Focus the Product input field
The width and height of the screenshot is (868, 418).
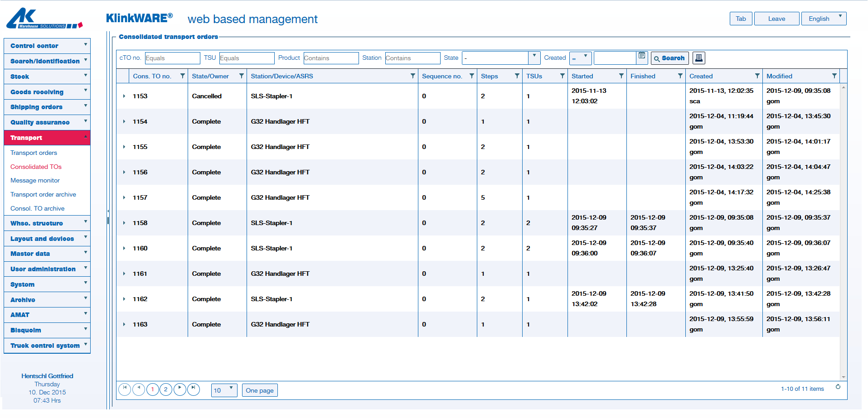tap(331, 58)
